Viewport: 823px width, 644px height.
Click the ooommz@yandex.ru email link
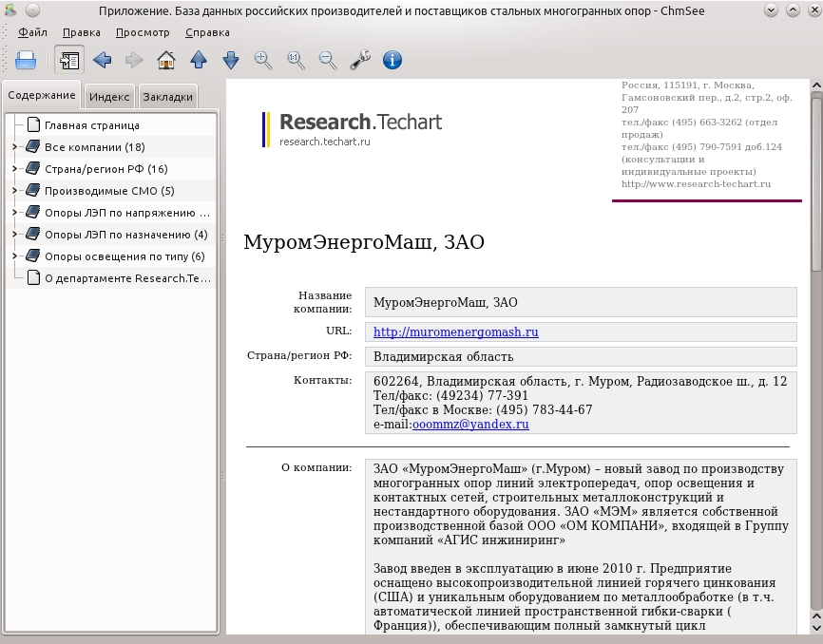(x=470, y=425)
